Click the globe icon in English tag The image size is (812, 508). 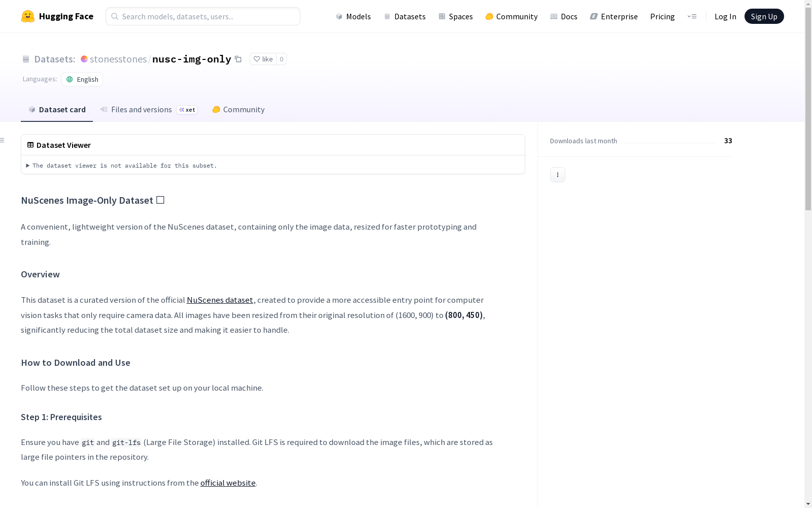[70, 79]
